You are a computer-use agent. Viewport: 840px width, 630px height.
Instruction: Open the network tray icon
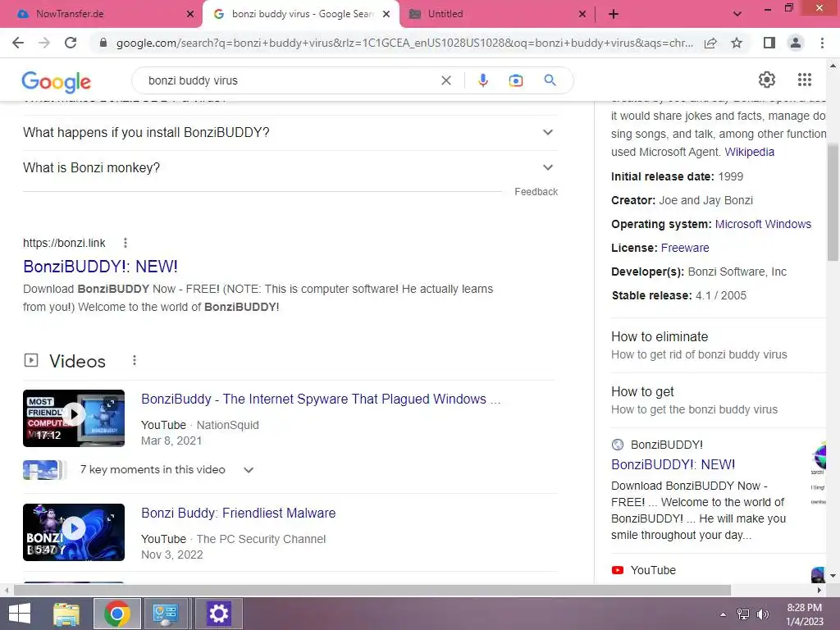pos(743,614)
